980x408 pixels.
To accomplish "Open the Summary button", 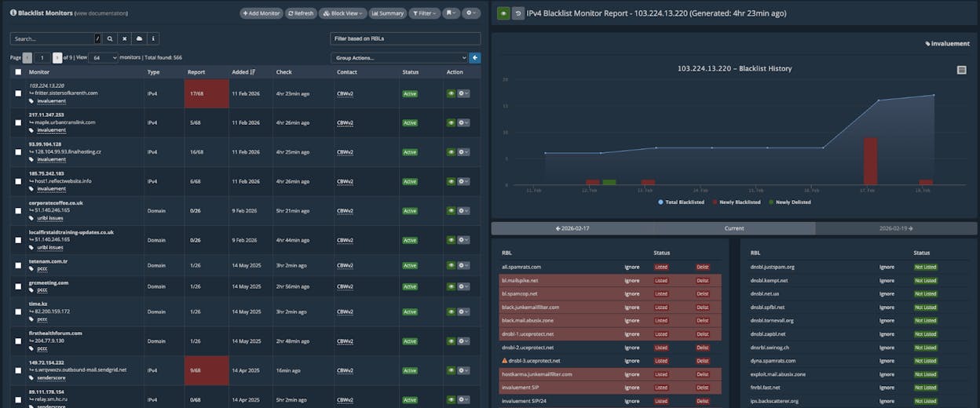I will click(x=387, y=13).
